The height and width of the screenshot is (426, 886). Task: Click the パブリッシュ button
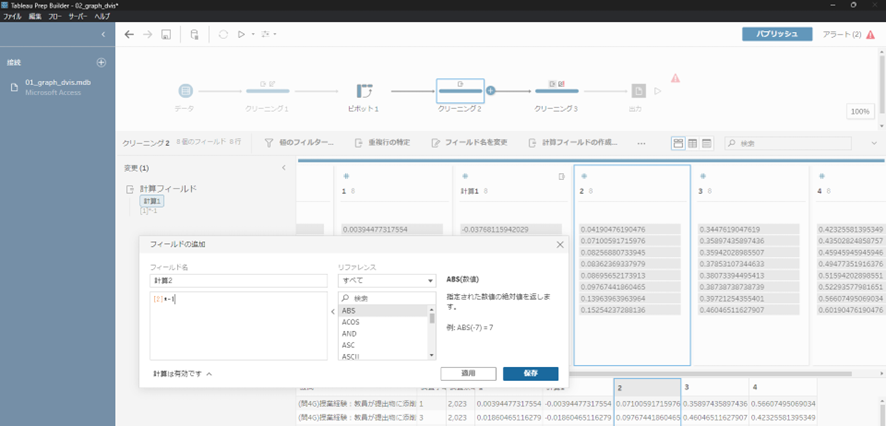(777, 34)
